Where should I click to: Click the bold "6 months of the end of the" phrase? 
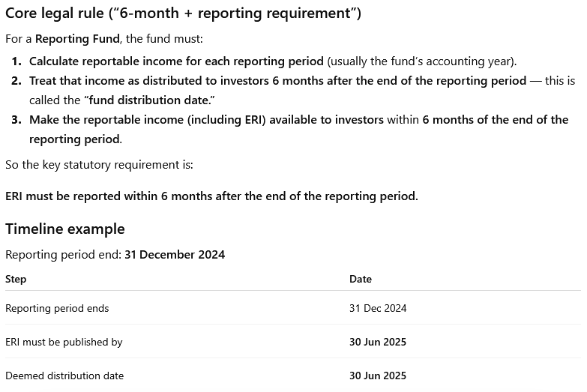click(x=495, y=120)
